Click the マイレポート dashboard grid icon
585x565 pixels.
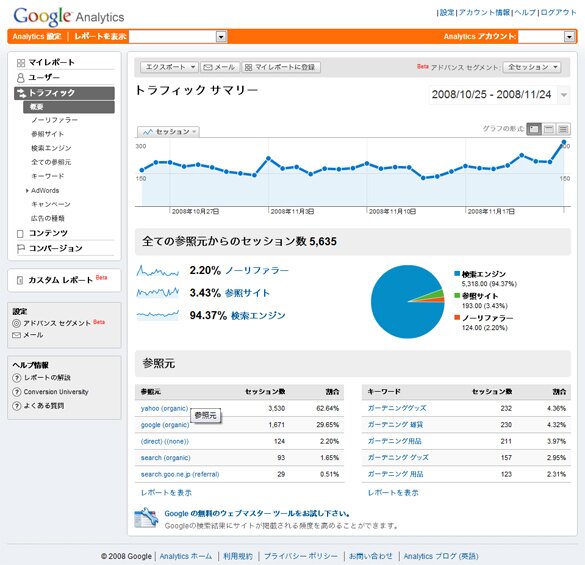[21, 63]
